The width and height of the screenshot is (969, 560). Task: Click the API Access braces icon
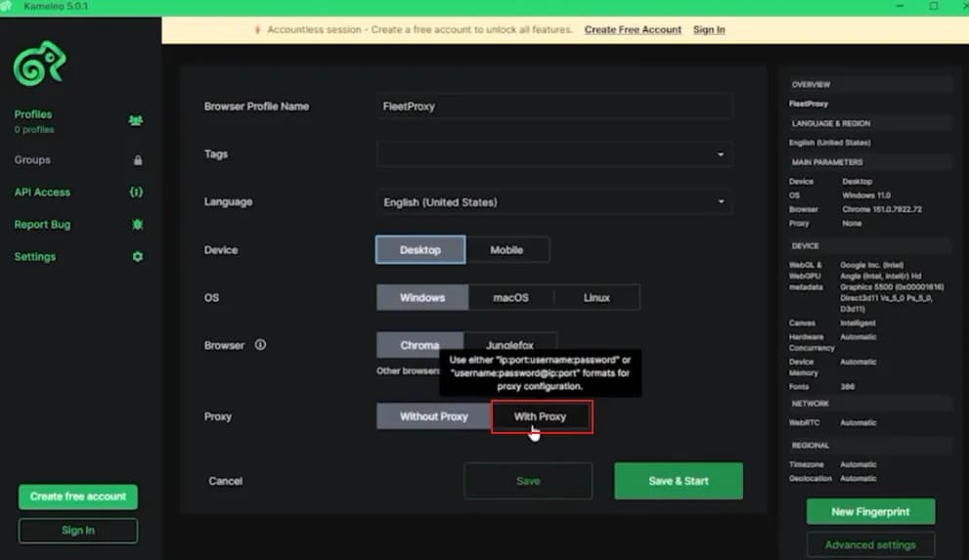(136, 192)
